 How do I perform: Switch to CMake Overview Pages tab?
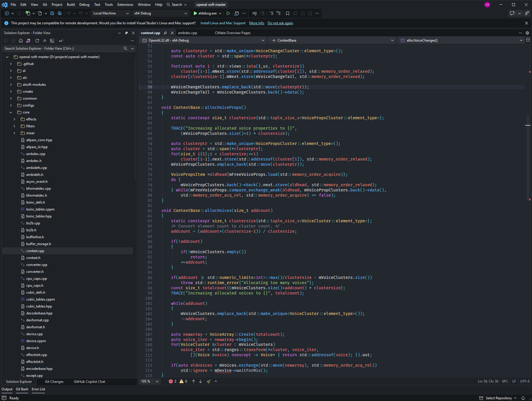click(233, 33)
